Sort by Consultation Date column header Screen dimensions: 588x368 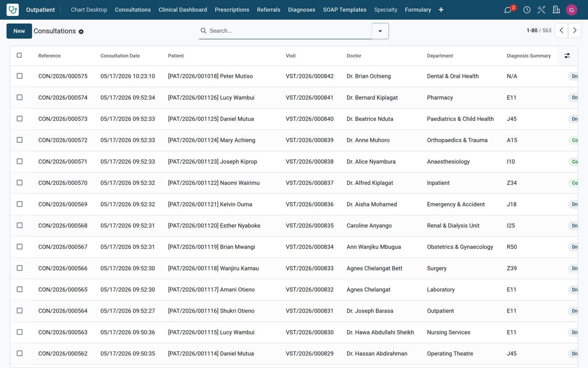[120, 56]
